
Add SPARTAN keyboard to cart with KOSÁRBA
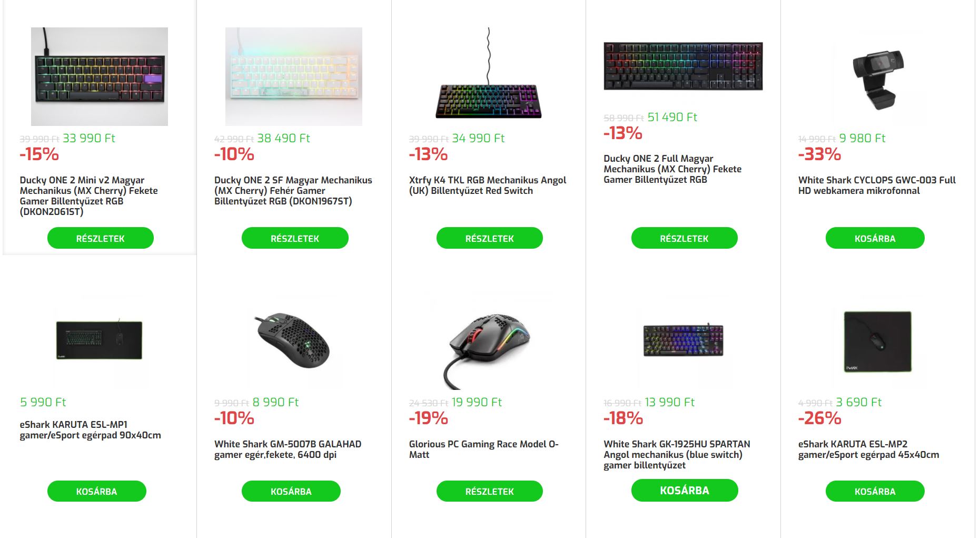pyautogui.click(x=684, y=490)
